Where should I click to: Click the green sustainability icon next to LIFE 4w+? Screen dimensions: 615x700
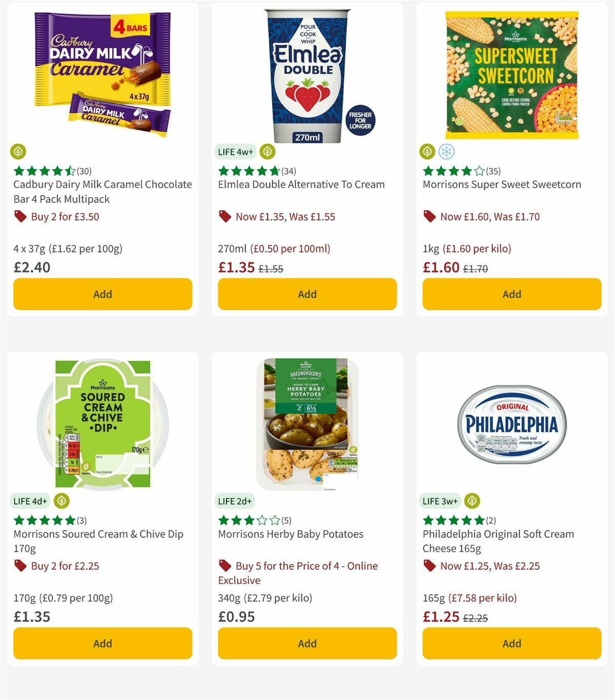coord(267,152)
